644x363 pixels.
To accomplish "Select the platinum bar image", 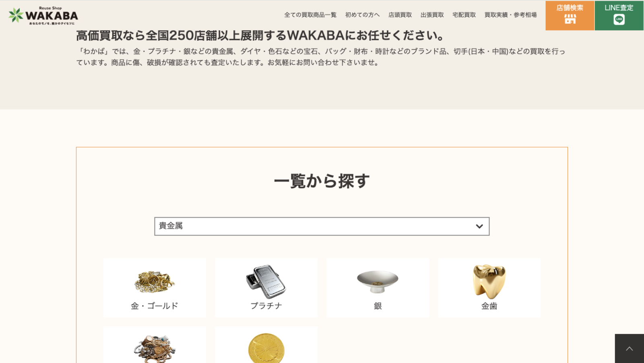I will 266,281.
